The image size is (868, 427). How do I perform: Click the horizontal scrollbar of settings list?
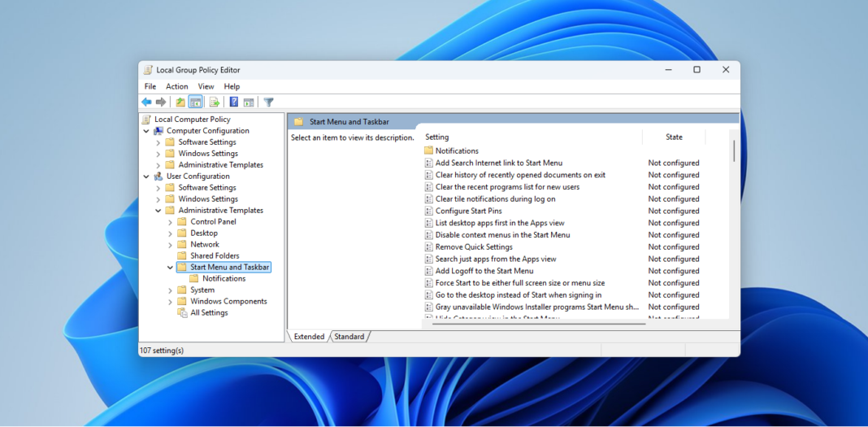point(539,324)
